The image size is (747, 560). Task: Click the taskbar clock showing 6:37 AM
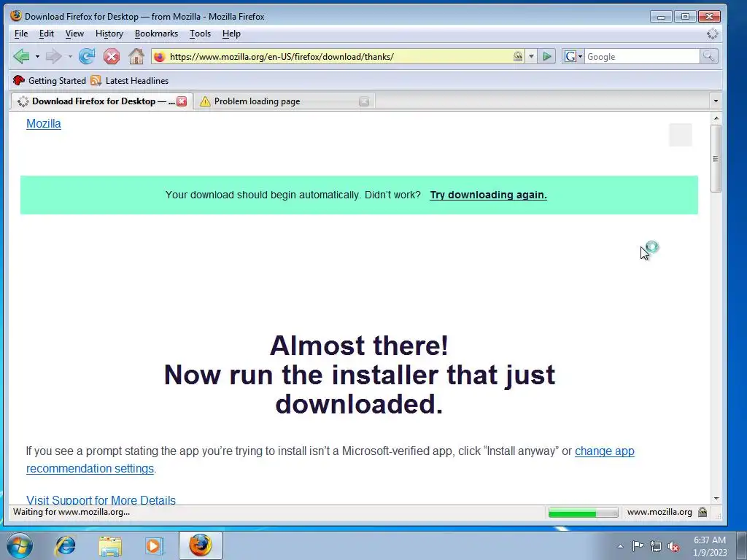(709, 546)
